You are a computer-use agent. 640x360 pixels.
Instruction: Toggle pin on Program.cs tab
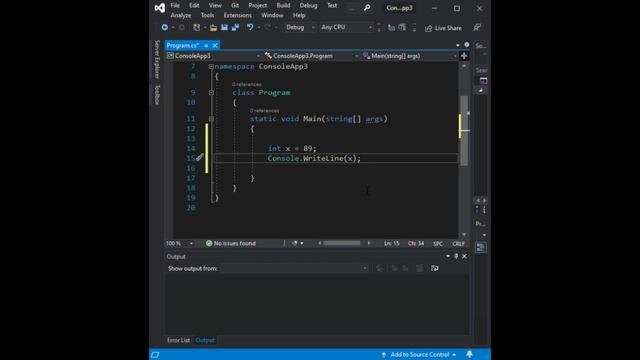click(x=206, y=45)
